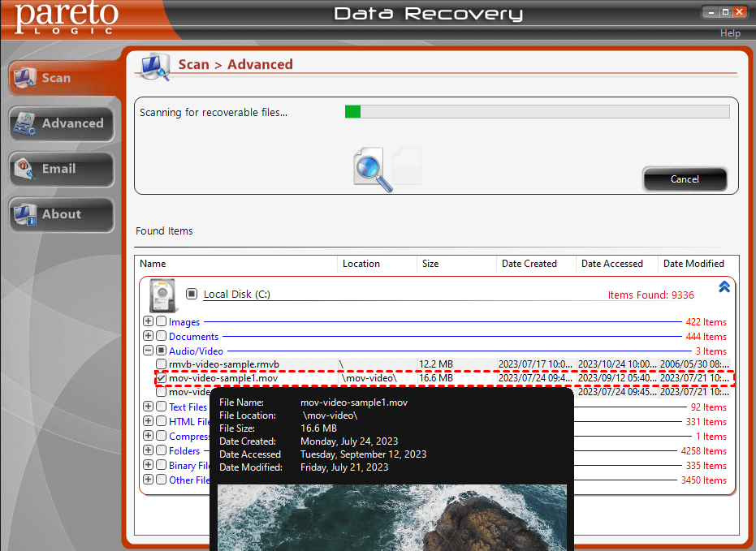Check the Text Files category checkbox
This screenshot has width=756, height=551.
tap(161, 407)
